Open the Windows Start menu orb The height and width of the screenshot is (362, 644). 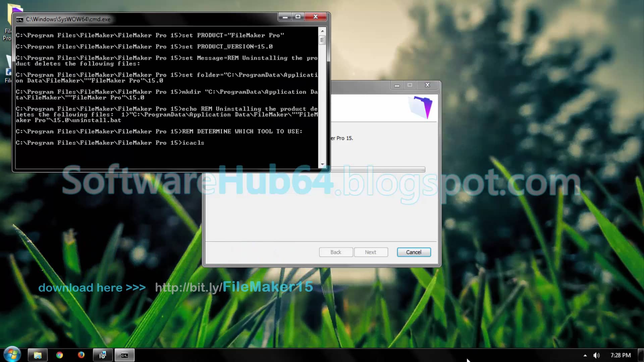[x=12, y=355]
